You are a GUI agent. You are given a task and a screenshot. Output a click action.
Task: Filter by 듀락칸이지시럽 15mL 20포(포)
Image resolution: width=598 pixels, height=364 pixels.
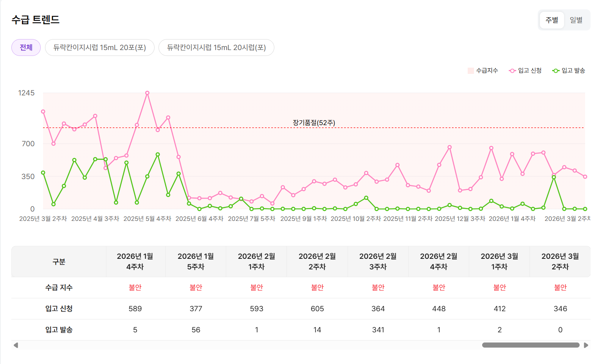coord(99,47)
